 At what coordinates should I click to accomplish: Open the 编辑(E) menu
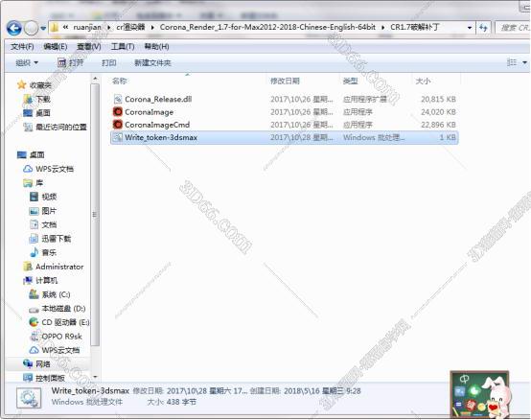[56, 46]
